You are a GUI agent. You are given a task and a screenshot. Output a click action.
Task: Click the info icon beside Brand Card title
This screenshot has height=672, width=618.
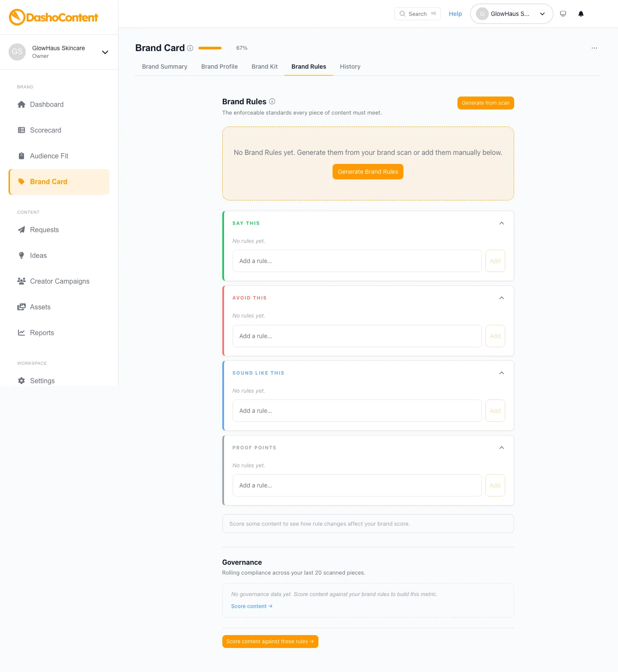(190, 48)
